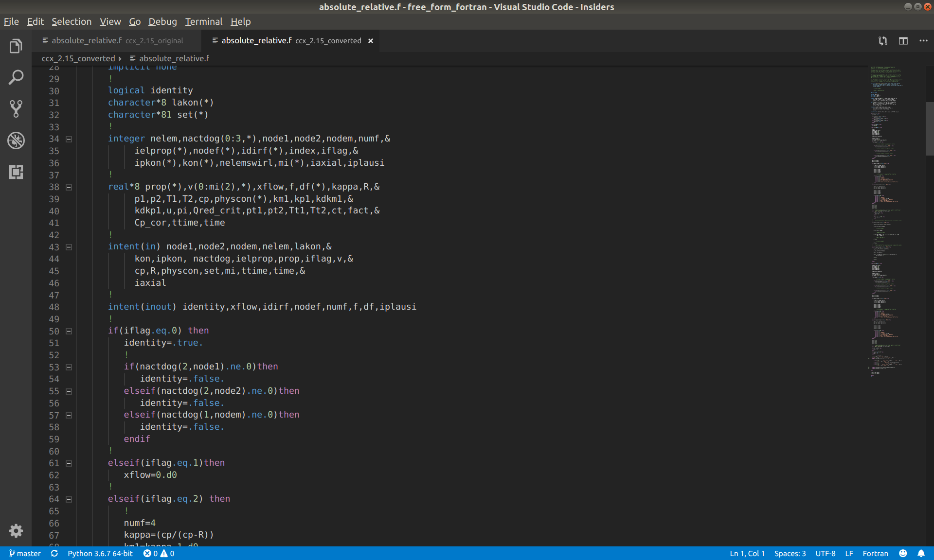Click ccx_2.15_converted breadcrumb folder

78,58
